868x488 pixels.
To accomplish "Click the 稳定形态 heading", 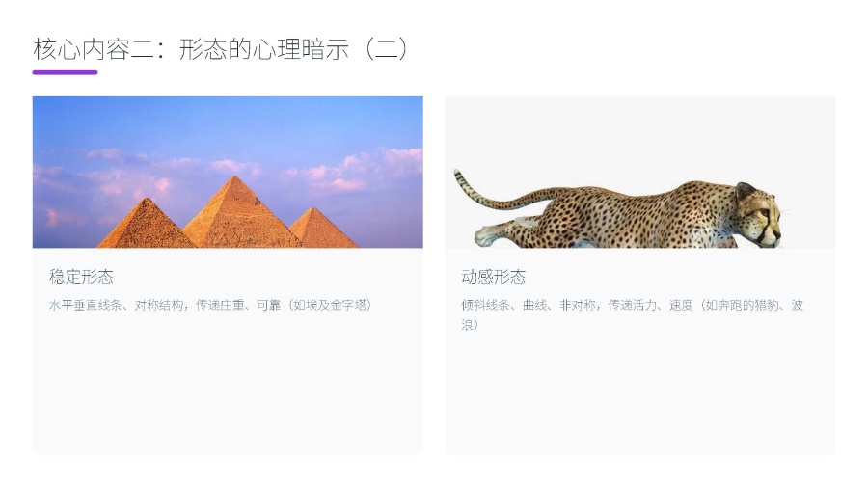I will click(81, 277).
